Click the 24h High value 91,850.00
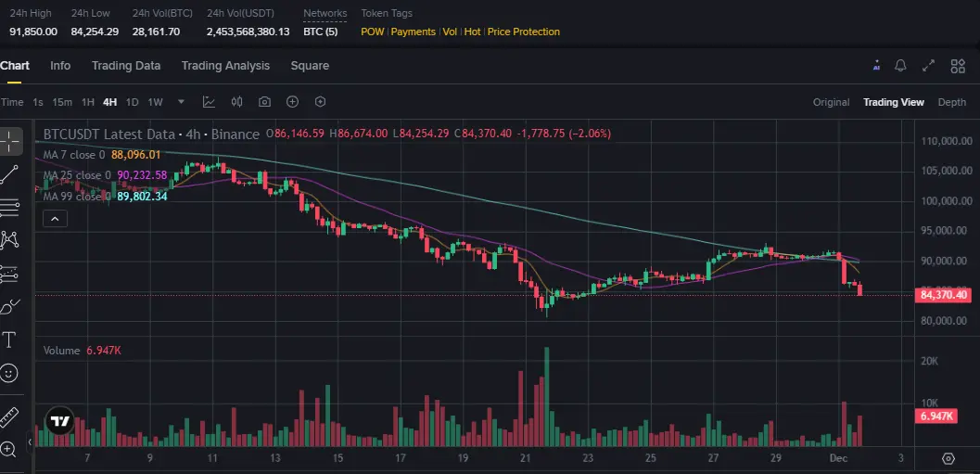Screen dimensions: 980x474 coord(33,32)
